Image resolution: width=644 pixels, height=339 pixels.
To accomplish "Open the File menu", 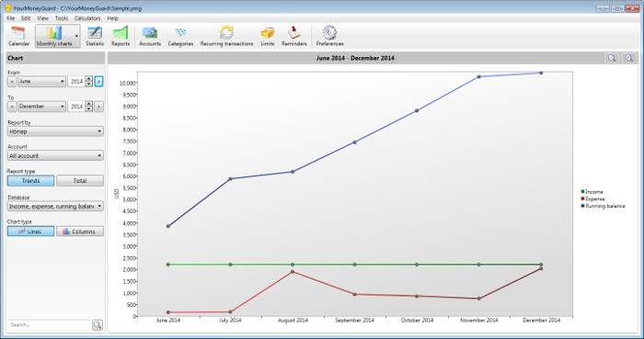I will click(11, 18).
